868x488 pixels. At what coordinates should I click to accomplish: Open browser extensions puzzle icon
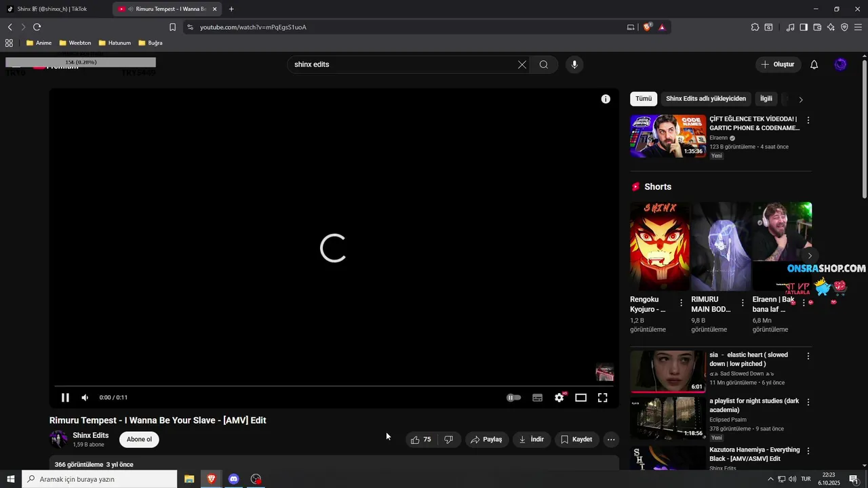tap(755, 27)
